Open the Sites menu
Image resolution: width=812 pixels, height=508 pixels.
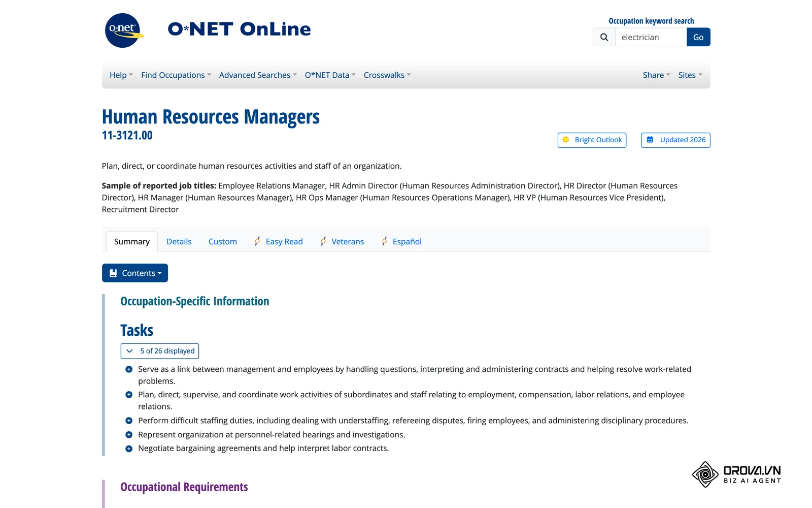690,75
